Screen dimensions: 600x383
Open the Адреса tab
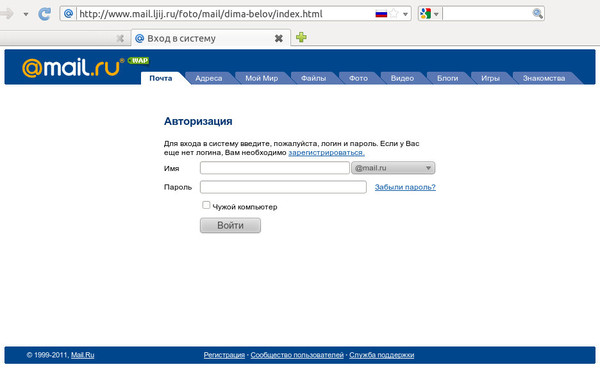point(209,78)
